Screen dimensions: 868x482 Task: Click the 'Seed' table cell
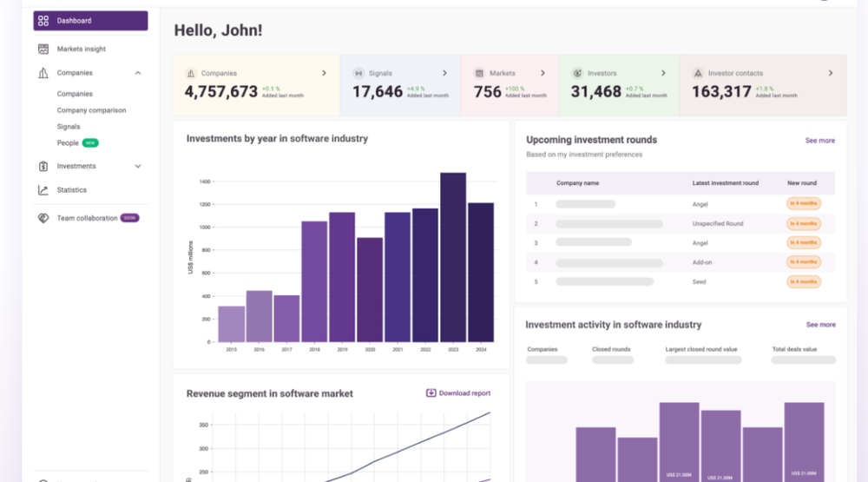[x=699, y=282]
